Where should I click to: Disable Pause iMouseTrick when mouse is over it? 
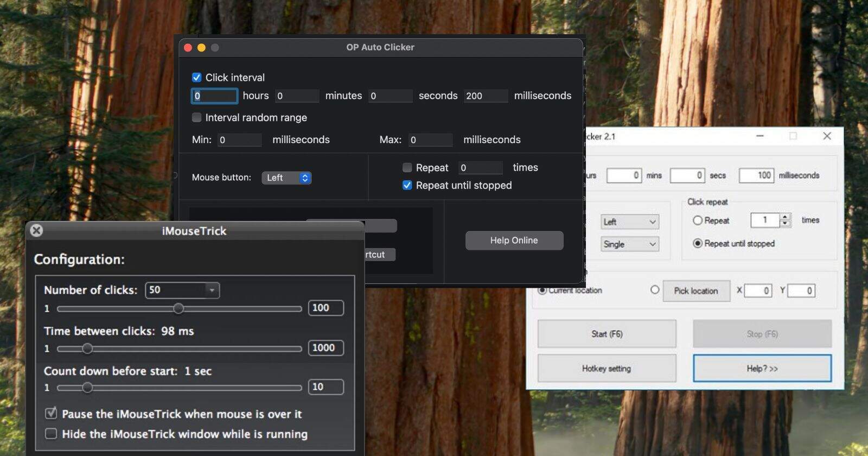51,414
